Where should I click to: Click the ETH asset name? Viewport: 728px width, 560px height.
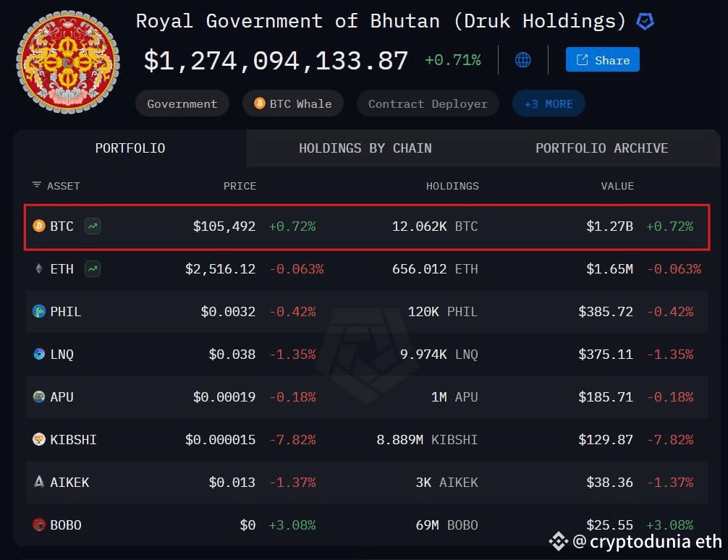[62, 269]
